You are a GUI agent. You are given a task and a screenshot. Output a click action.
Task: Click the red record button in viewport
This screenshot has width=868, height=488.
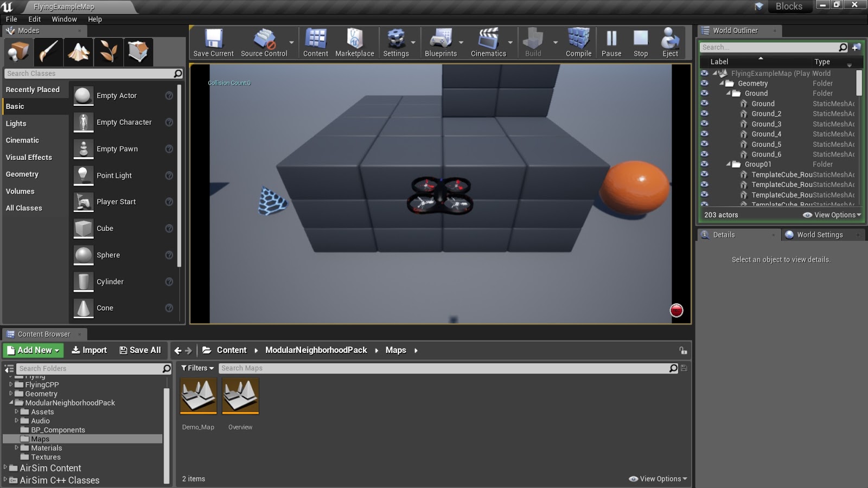(x=676, y=310)
